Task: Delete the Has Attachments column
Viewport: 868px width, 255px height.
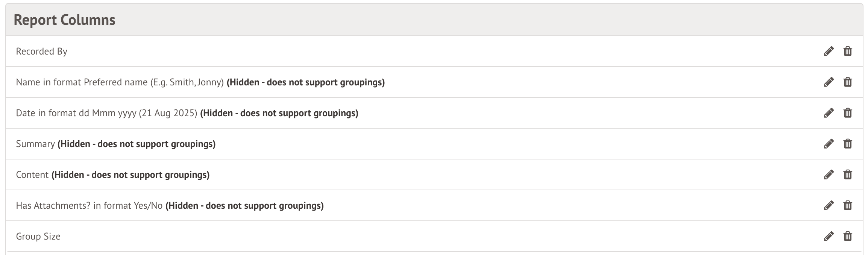Action: pos(848,205)
